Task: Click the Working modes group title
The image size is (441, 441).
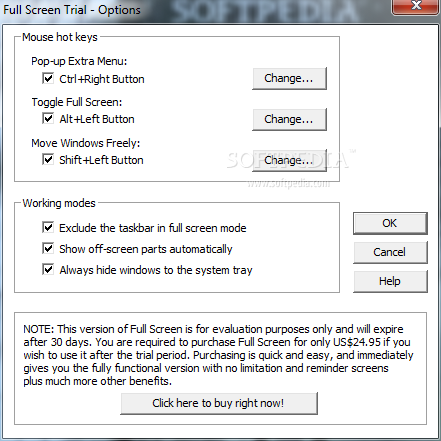Action: 59,203
